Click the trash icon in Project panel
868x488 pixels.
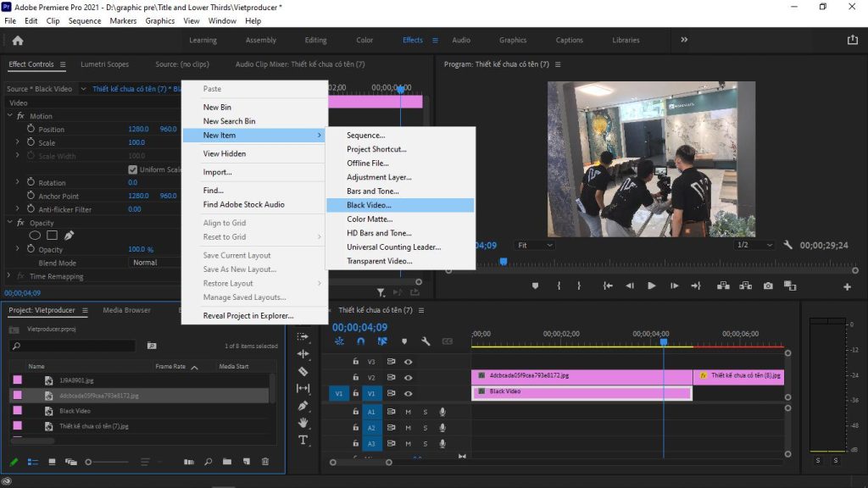pos(265,462)
